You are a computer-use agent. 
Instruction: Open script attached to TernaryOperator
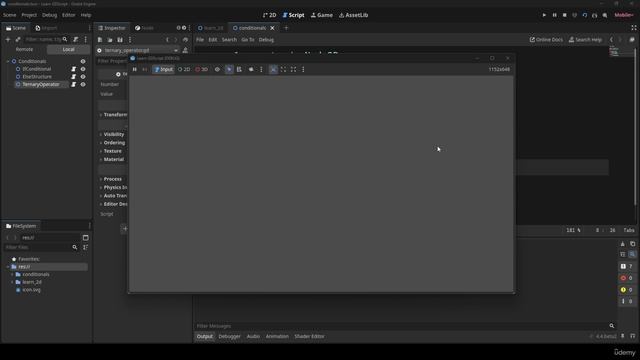click(x=73, y=84)
